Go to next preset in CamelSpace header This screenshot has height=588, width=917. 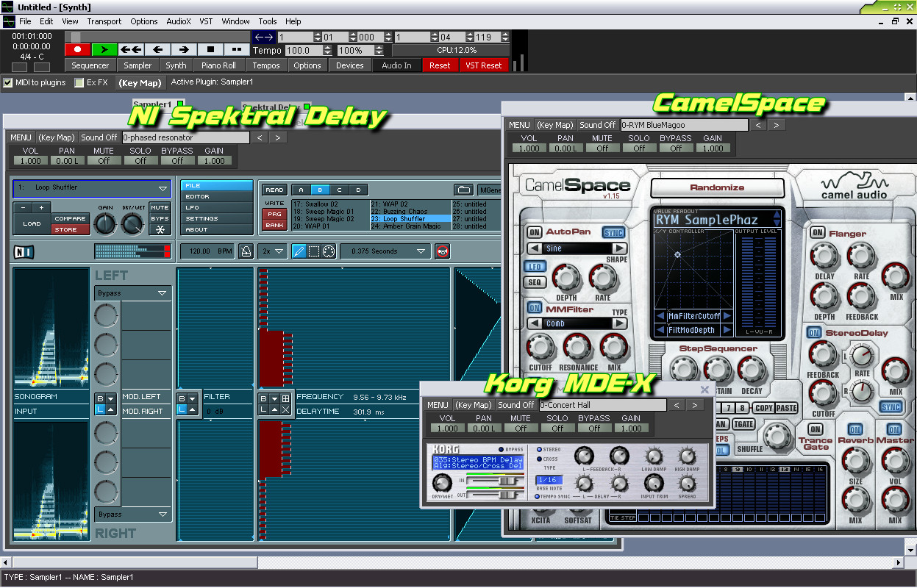(776, 125)
